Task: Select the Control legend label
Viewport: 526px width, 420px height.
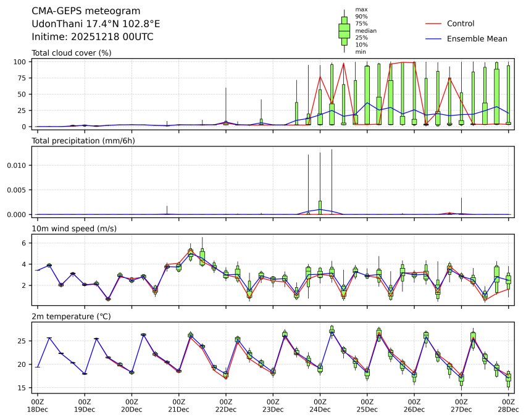Action: pos(460,23)
